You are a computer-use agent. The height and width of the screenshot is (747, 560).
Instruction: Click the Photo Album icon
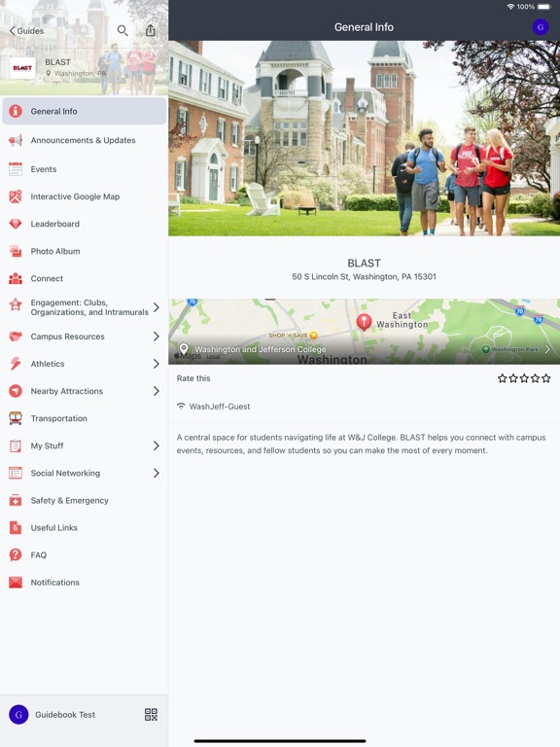coord(16,251)
